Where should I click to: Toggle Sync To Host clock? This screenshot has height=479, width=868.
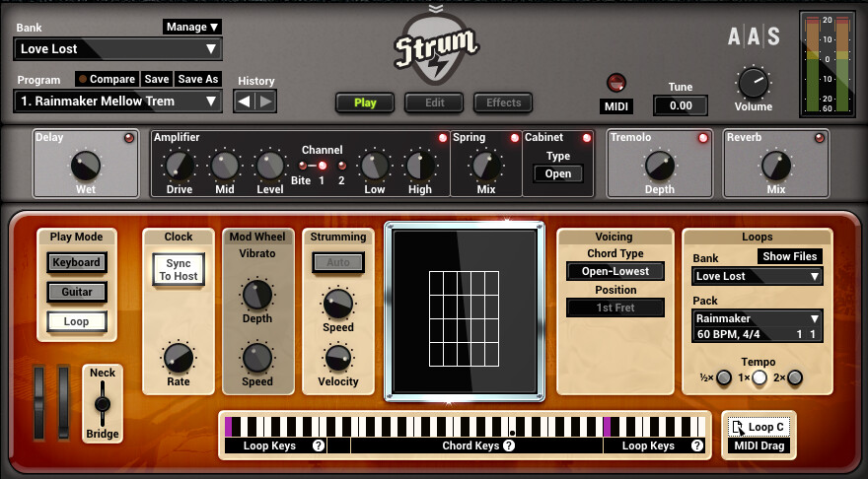(x=179, y=270)
